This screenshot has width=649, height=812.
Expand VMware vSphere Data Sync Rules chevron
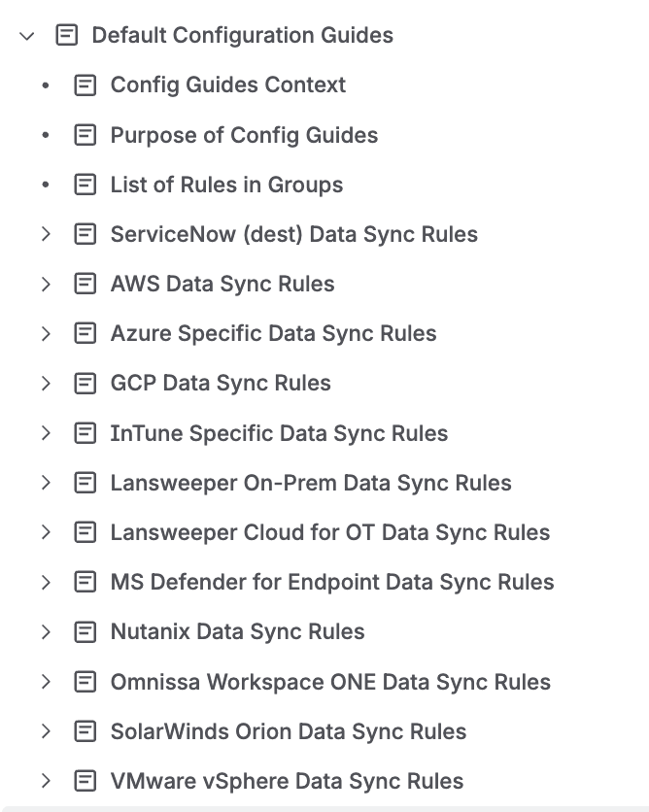(46, 781)
